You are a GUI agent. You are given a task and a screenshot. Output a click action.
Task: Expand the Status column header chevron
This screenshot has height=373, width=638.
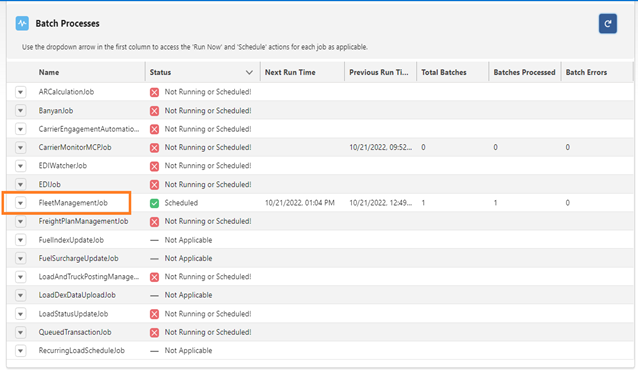point(249,72)
